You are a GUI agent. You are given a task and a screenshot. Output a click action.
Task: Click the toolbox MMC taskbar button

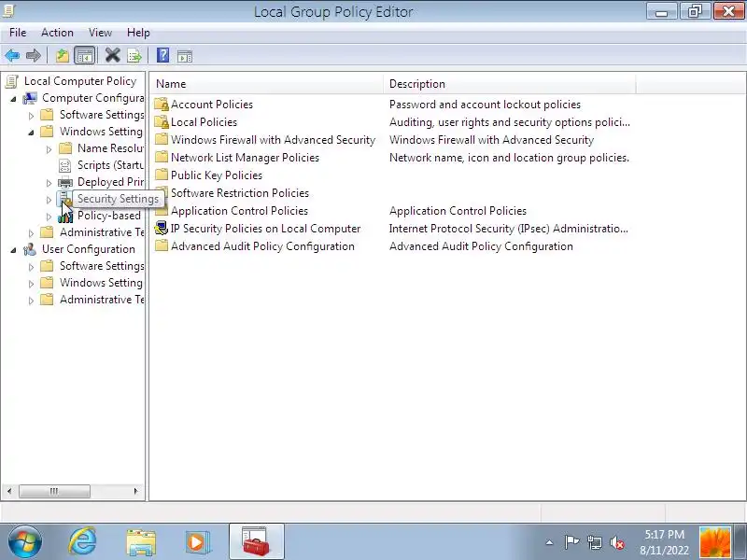click(x=256, y=541)
